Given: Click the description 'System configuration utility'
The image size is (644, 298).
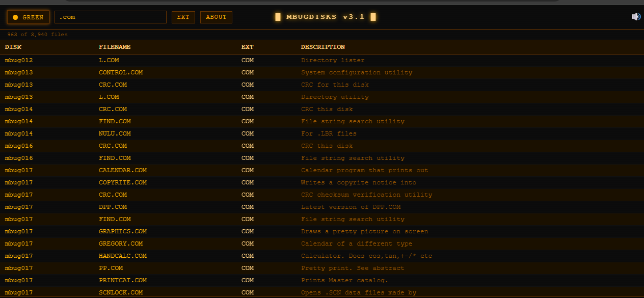Looking at the screenshot, I should click(357, 72).
